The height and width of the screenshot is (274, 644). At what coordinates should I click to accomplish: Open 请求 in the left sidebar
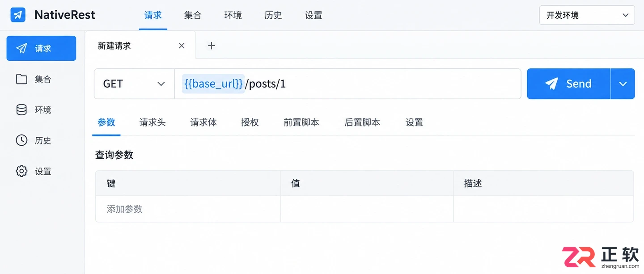click(x=41, y=48)
